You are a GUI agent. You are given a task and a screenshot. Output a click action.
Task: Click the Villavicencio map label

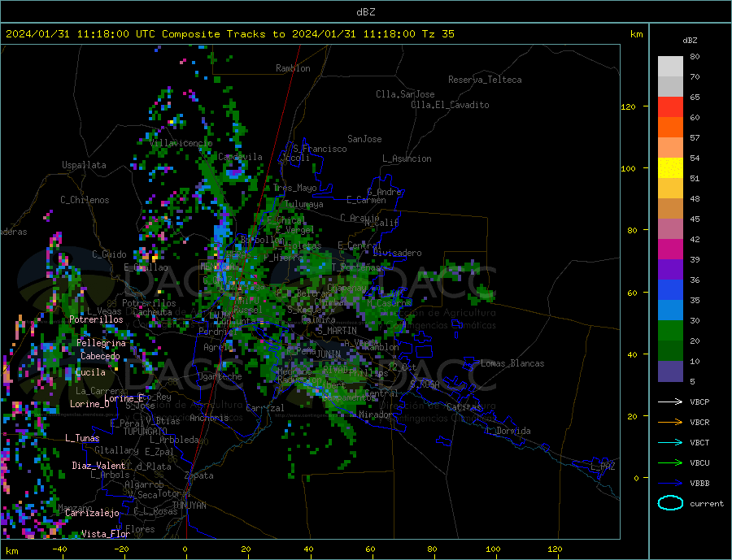[x=181, y=143]
